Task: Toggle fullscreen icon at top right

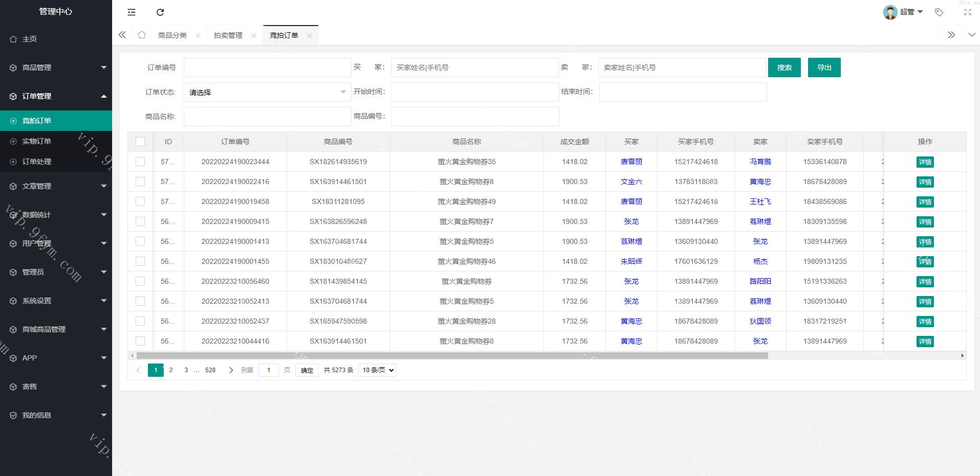Action: [x=967, y=12]
